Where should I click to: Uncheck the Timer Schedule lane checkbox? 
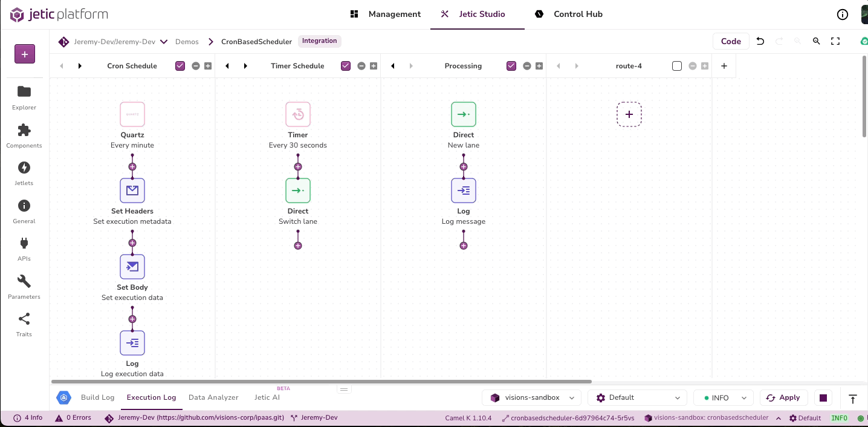(346, 66)
